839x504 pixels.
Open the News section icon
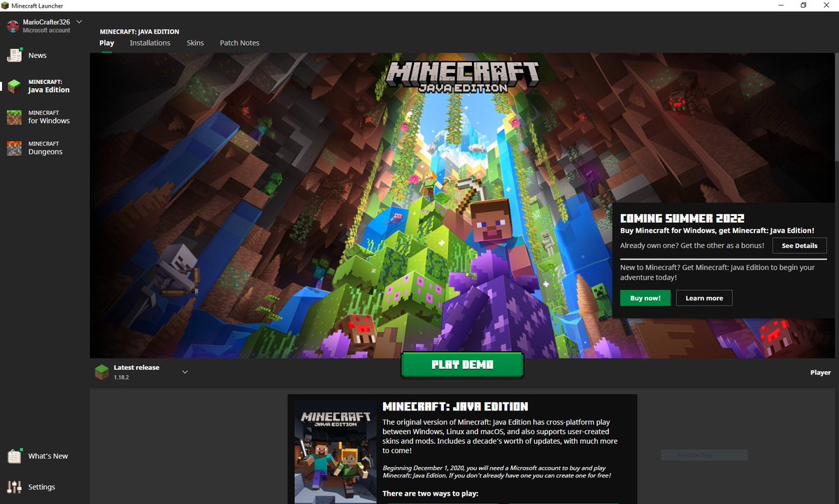click(14, 55)
